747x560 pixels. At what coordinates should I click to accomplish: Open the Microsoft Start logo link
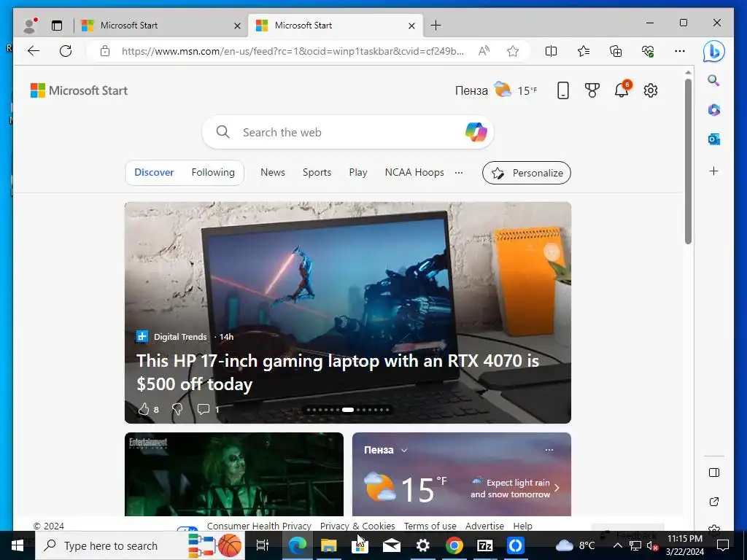[x=79, y=90]
